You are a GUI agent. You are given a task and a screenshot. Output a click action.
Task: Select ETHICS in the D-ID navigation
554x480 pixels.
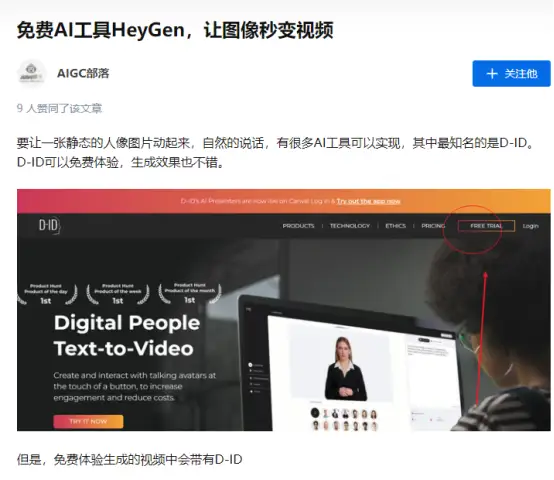(x=395, y=226)
